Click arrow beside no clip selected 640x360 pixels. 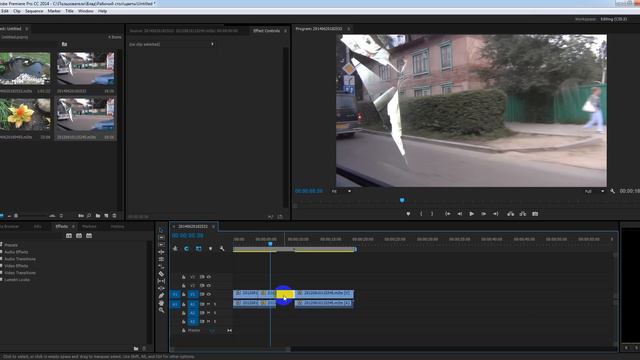(x=212, y=44)
